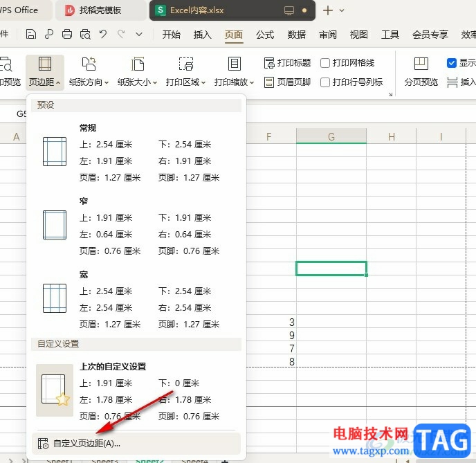Select the 常规 margin preset
This screenshot has height=463, width=476.
(136, 152)
